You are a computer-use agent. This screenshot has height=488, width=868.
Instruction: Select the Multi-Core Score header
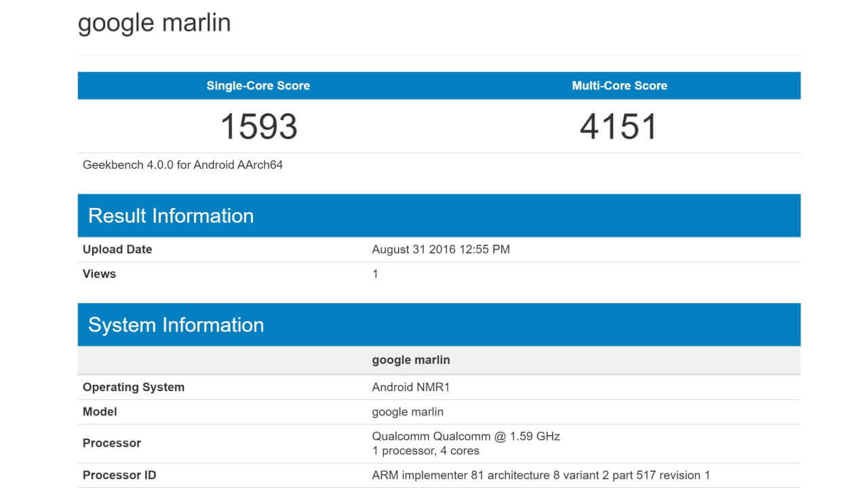pos(619,85)
